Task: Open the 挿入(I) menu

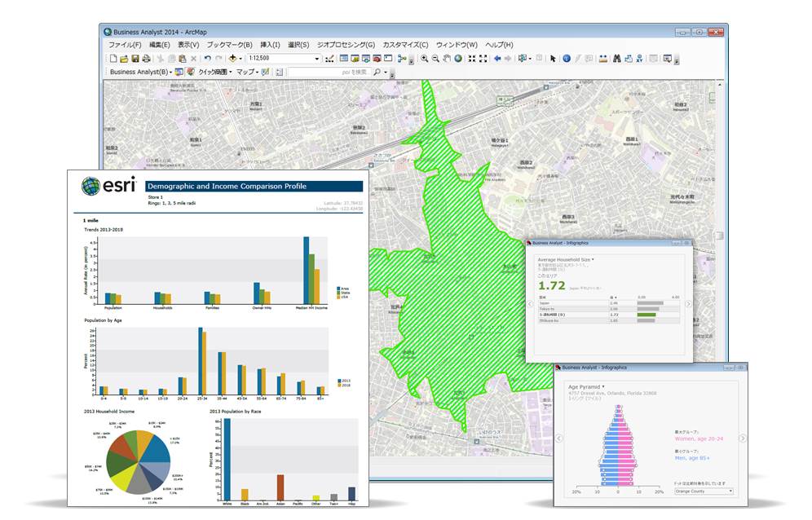Action: 270,45
